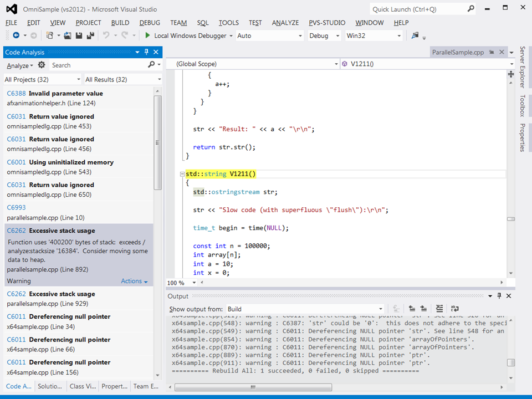Save the current file with the disk icon
This screenshot has width=532, height=399.
79,35
